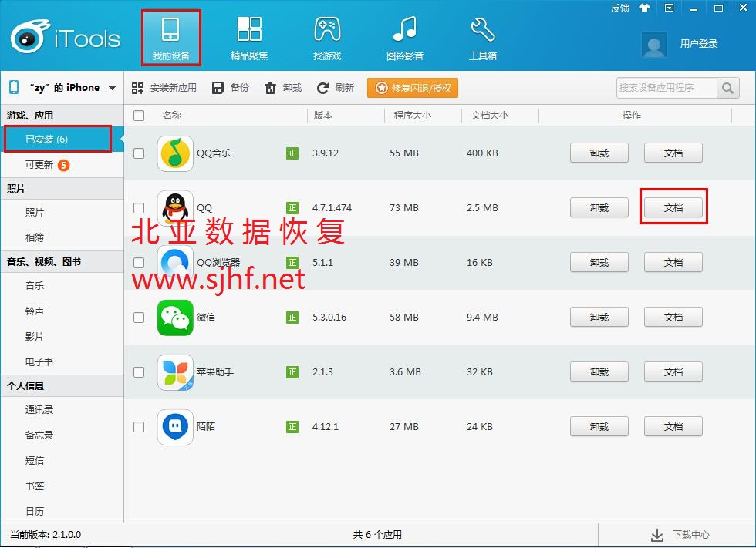
Task: Open the skin (shirt) icon
Action: pos(645,8)
